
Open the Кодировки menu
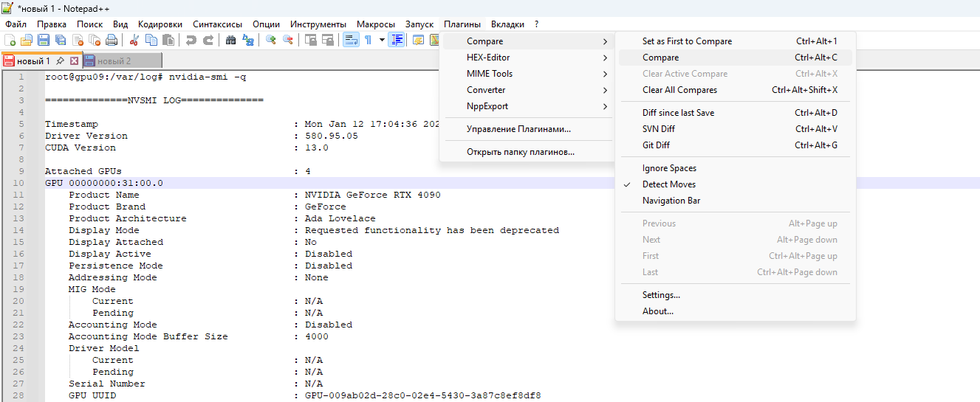[x=160, y=24]
